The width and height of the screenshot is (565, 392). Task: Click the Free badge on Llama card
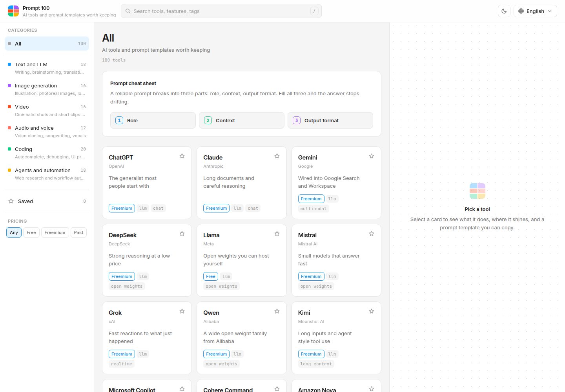click(x=211, y=276)
